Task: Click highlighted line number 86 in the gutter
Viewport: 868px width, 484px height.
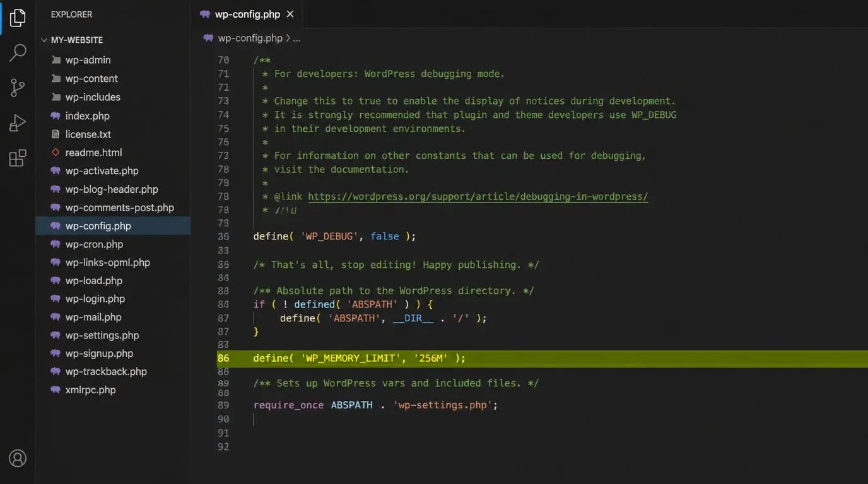Action: (x=224, y=358)
